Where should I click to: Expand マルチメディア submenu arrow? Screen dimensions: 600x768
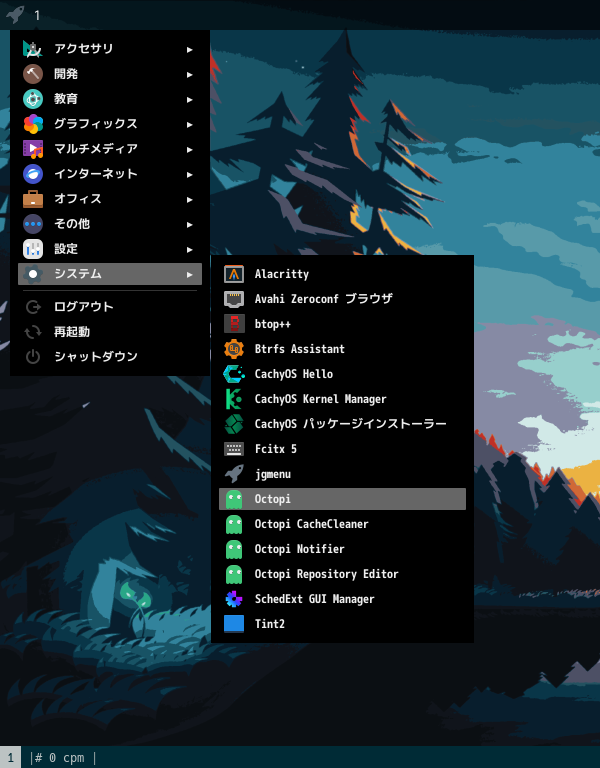(190, 149)
